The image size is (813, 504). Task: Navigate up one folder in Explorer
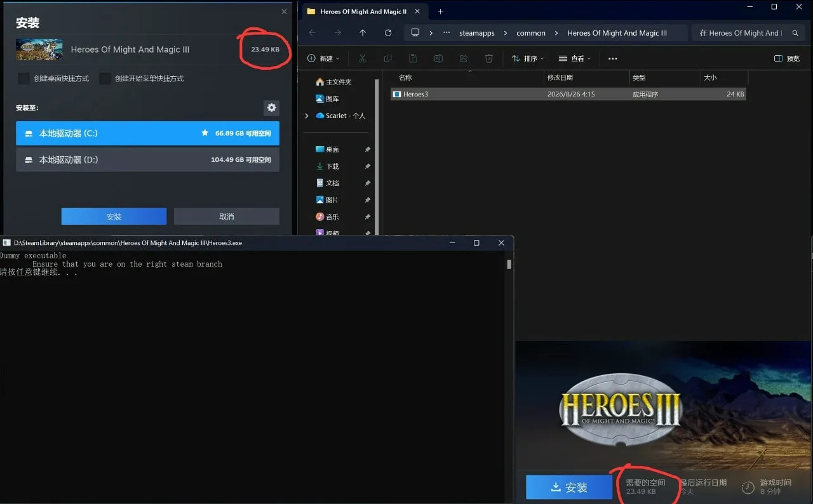[x=363, y=33]
